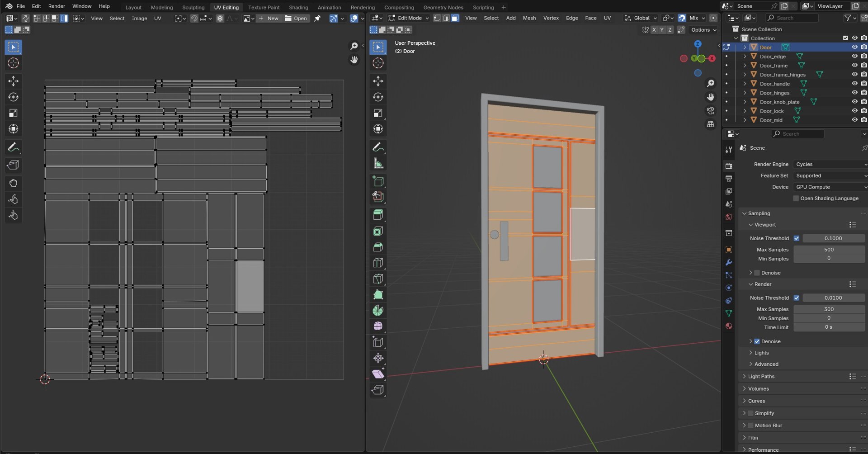The width and height of the screenshot is (868, 454).
Task: Select the Measure tool in 3D viewport
Action: 378,163
